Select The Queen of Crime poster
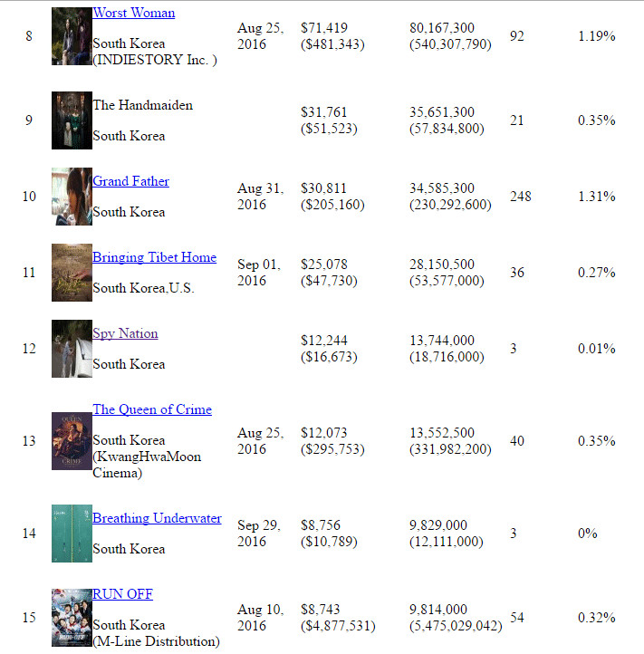The height and width of the screenshot is (654, 644). click(72, 441)
